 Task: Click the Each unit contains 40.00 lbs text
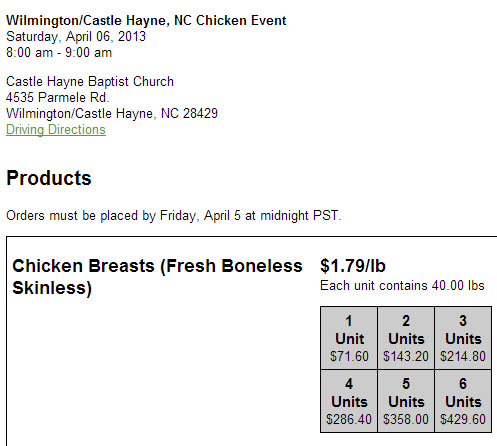click(402, 285)
